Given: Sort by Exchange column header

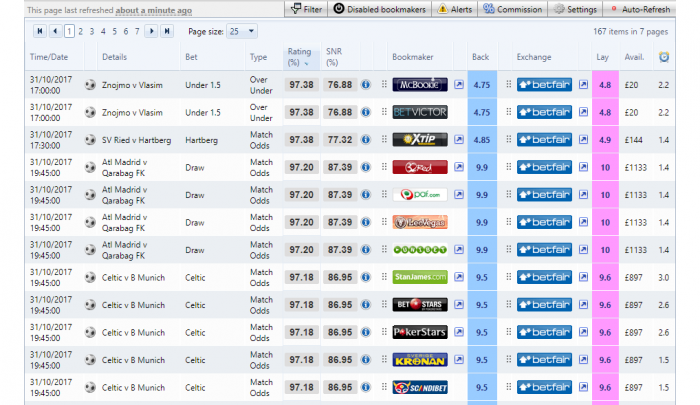Looking at the screenshot, I should (x=534, y=57).
